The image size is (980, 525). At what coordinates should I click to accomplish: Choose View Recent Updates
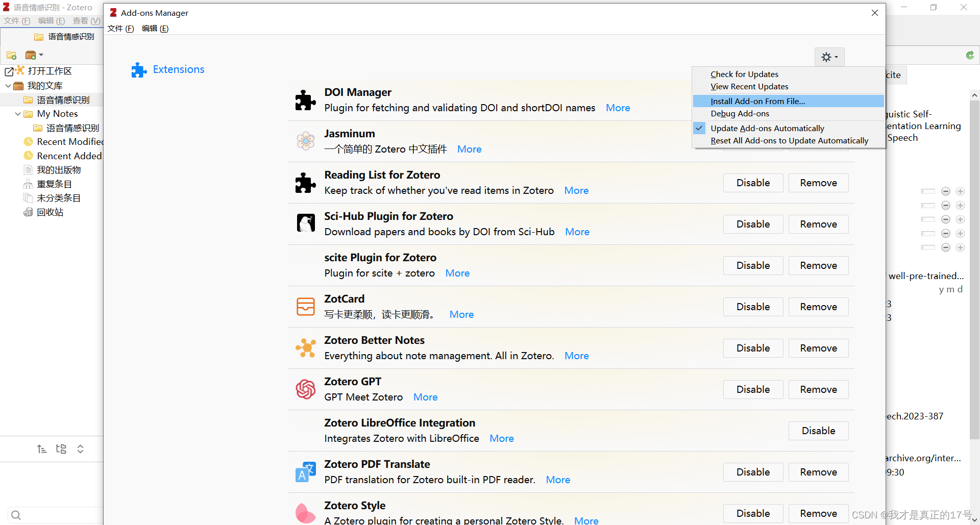coord(749,87)
